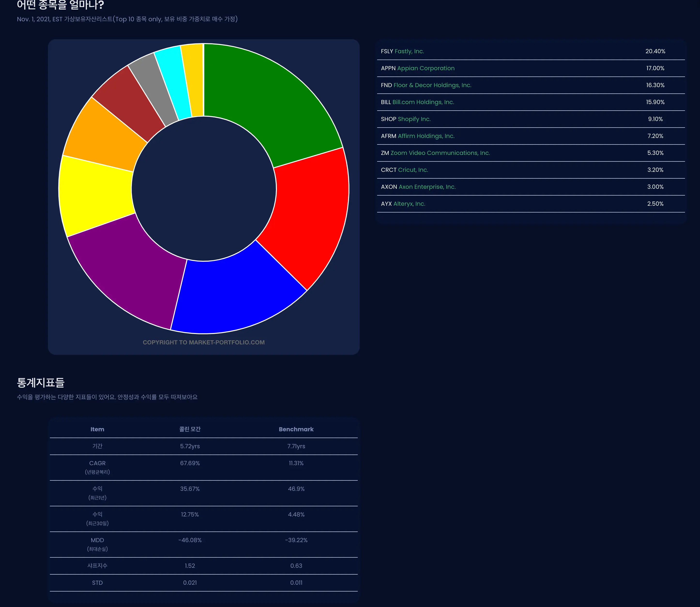
Task: Click the 46.9% benchmark return value
Action: 296,489
